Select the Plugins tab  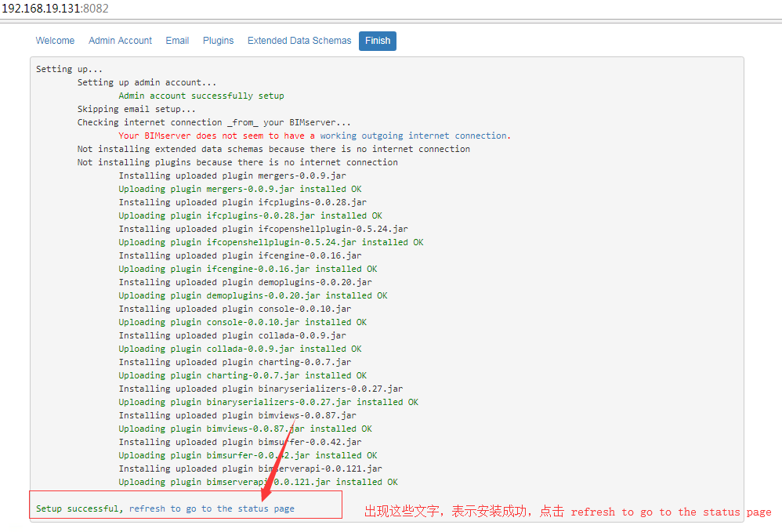[x=218, y=41]
